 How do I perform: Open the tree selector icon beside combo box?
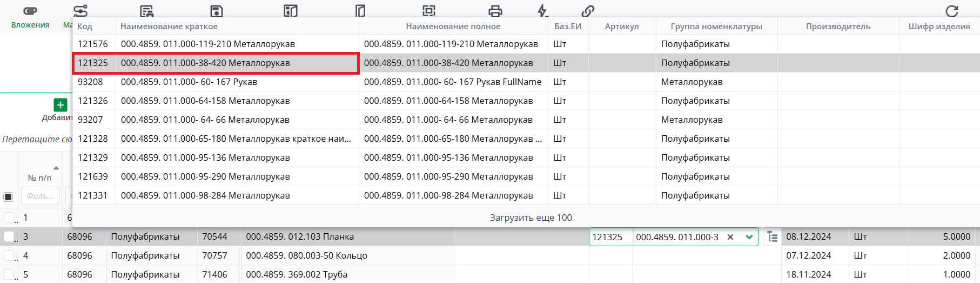pos(773,237)
